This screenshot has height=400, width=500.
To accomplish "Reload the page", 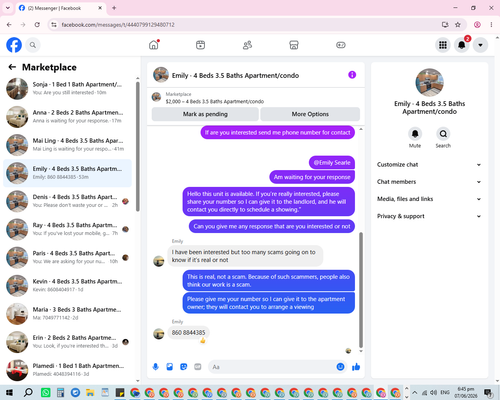I will pos(37,25).
